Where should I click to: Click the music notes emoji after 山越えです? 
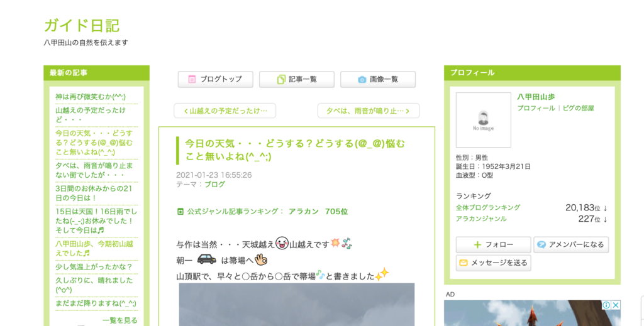[347, 243]
